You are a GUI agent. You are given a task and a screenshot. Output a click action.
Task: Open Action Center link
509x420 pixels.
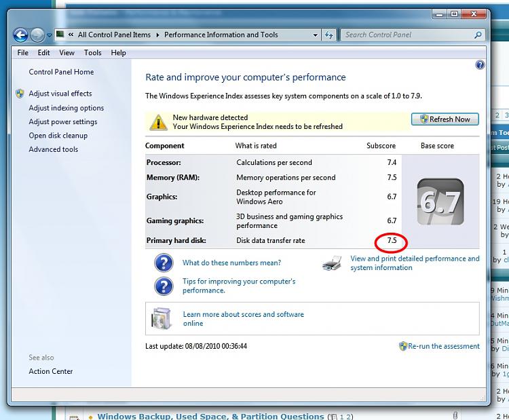pos(51,371)
